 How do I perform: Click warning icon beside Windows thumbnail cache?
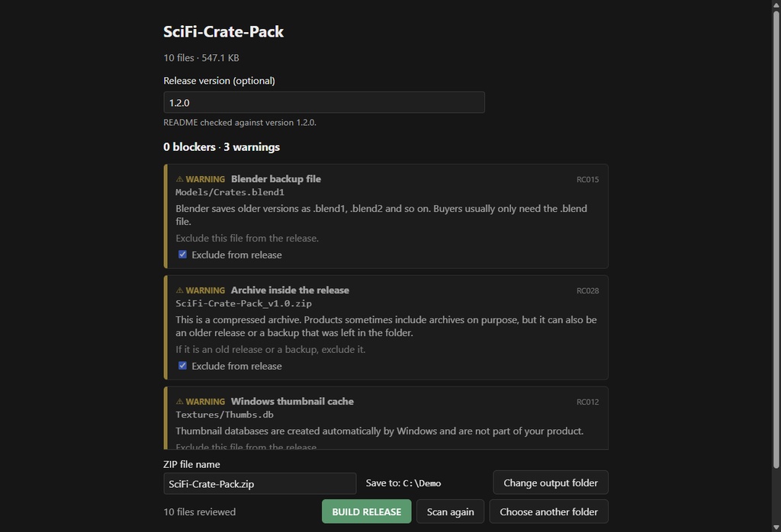(x=180, y=402)
